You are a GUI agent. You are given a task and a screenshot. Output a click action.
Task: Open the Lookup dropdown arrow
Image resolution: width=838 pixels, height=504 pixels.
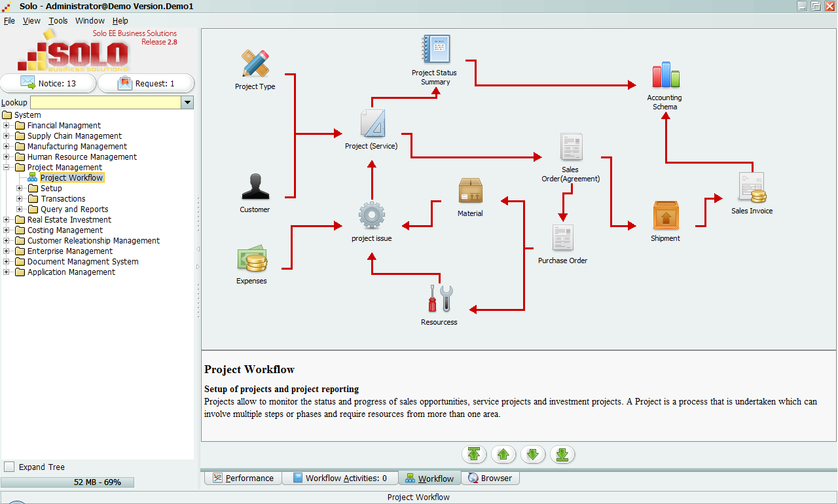(187, 103)
